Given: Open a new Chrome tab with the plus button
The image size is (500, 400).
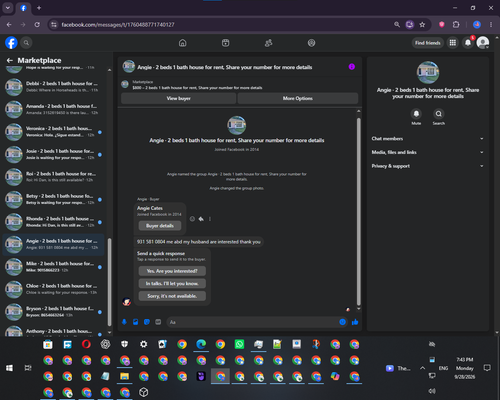Looking at the screenshot, I should point(39,8).
